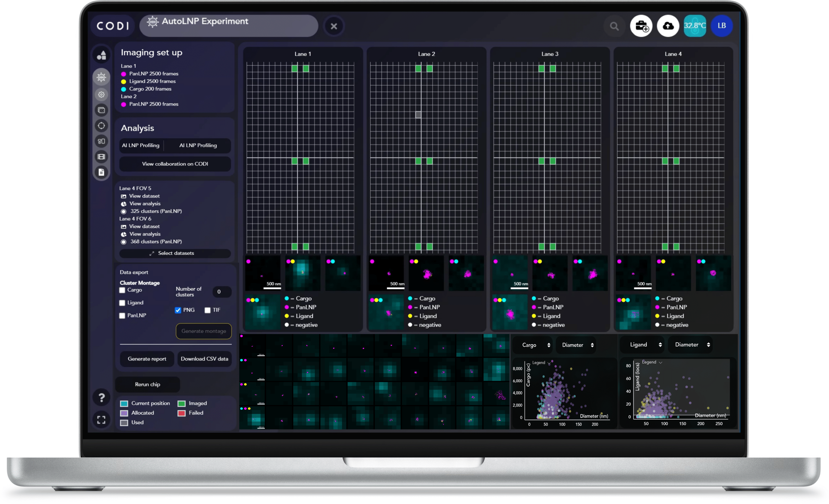Click the gear settings icon in the sidebar
Screen dimensions: 829x504
point(101,95)
